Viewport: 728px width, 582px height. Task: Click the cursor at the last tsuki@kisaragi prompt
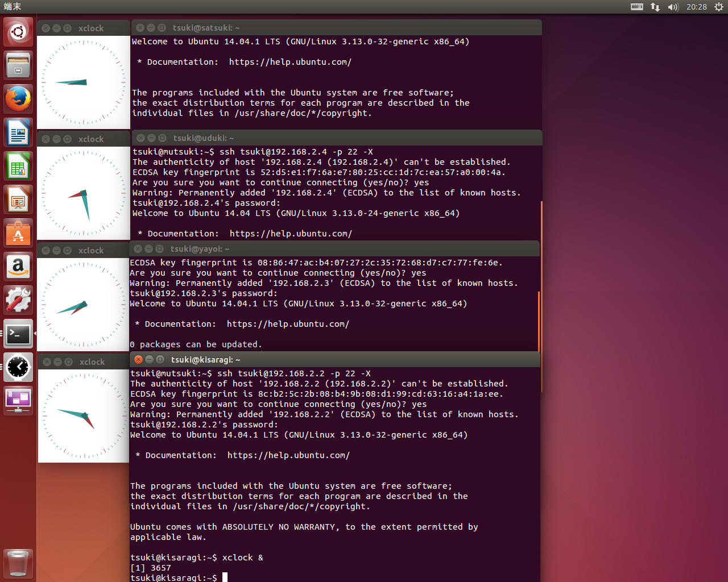tap(225, 577)
